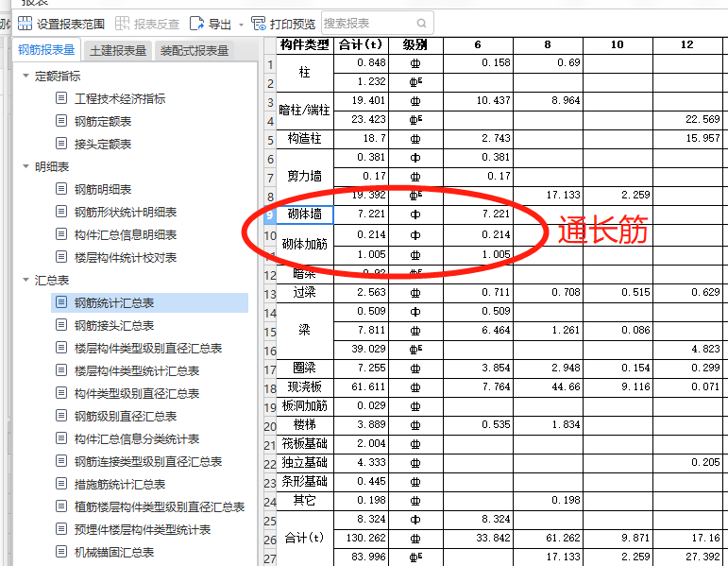Viewport: 728px width, 566px height.
Task: Open the 楼层构件统计校对表 report
Action: click(x=126, y=257)
